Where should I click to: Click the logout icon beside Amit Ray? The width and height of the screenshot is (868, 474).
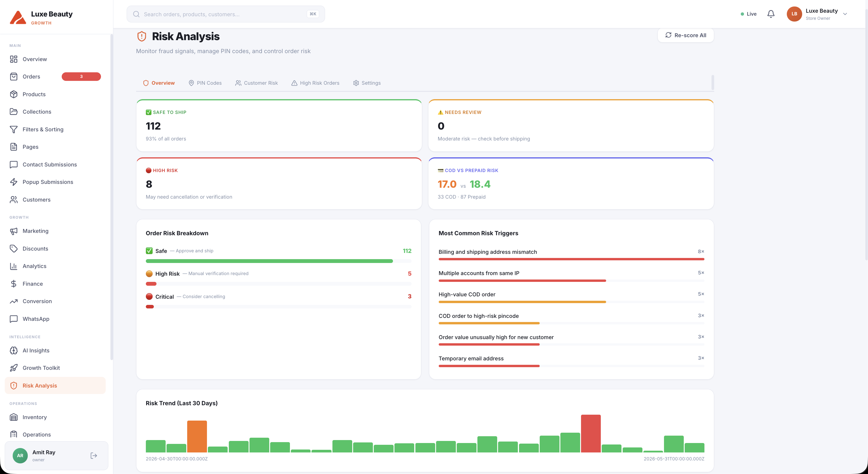pyautogui.click(x=94, y=455)
